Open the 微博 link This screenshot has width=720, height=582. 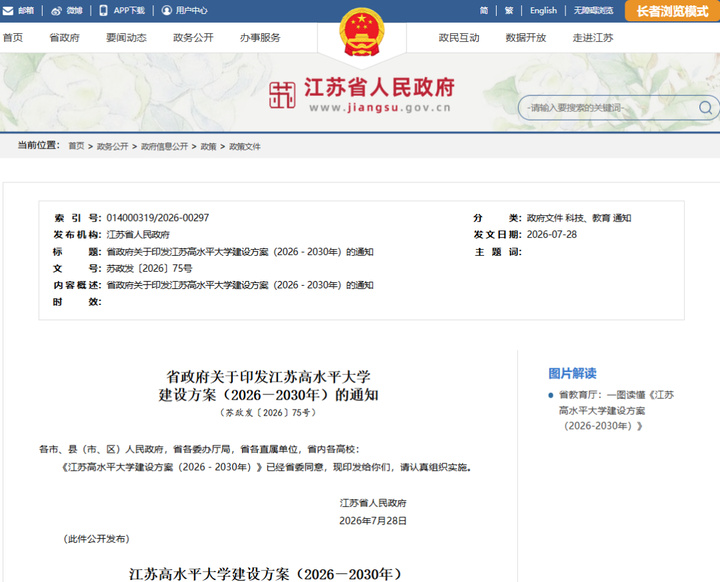[74, 11]
